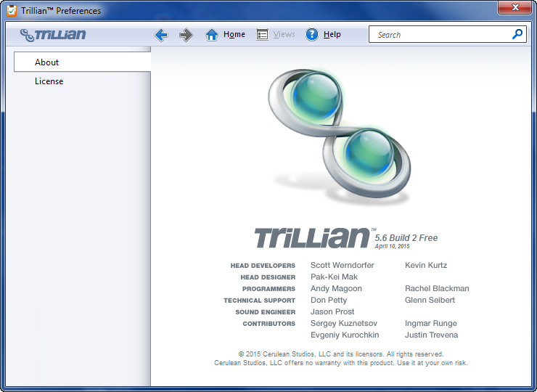Click the TECHNICAL SUPPORT heading
This screenshot has height=392, width=537.
pyautogui.click(x=259, y=301)
